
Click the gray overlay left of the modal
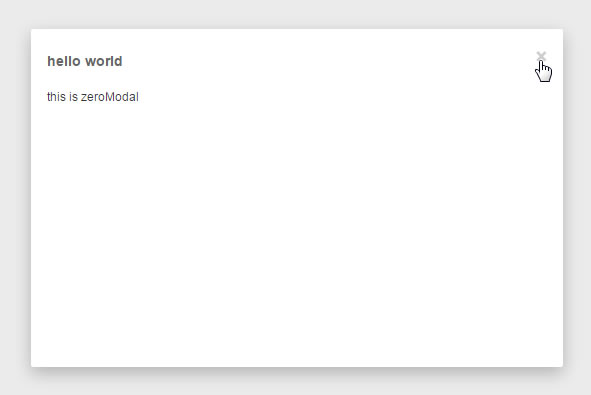click(15, 198)
